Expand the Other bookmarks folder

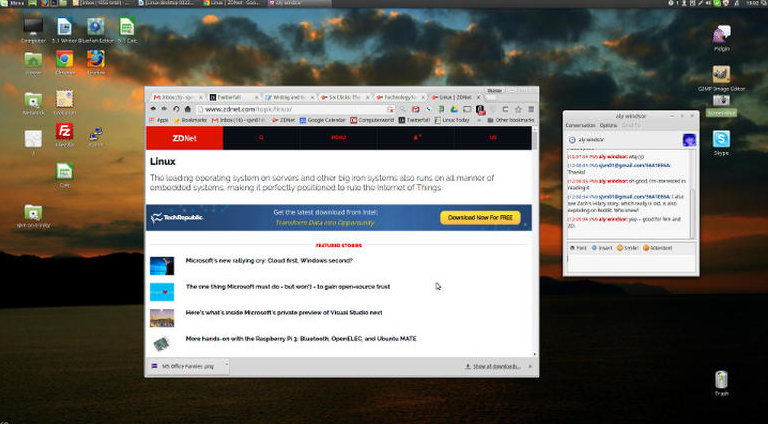pos(510,120)
